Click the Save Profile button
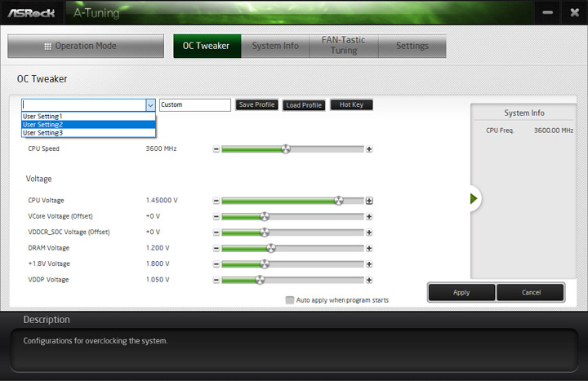The width and height of the screenshot is (588, 381). (257, 104)
